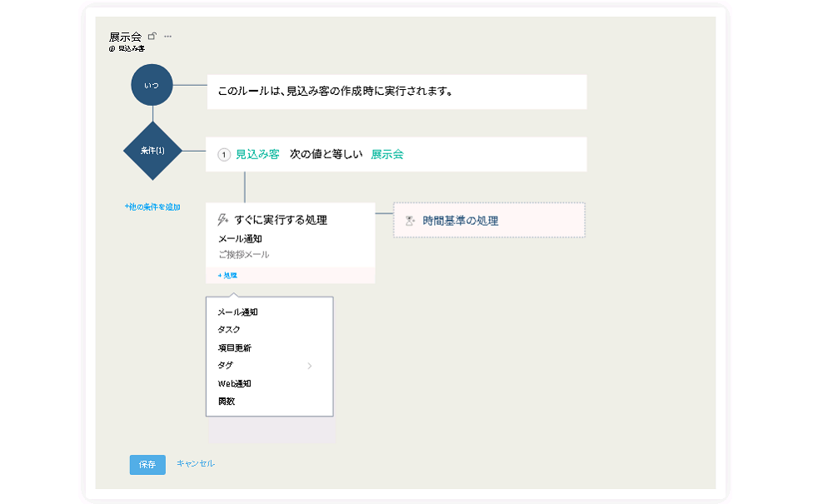Choose タグ from the action menu
This screenshot has height=504, width=833.
point(225,366)
